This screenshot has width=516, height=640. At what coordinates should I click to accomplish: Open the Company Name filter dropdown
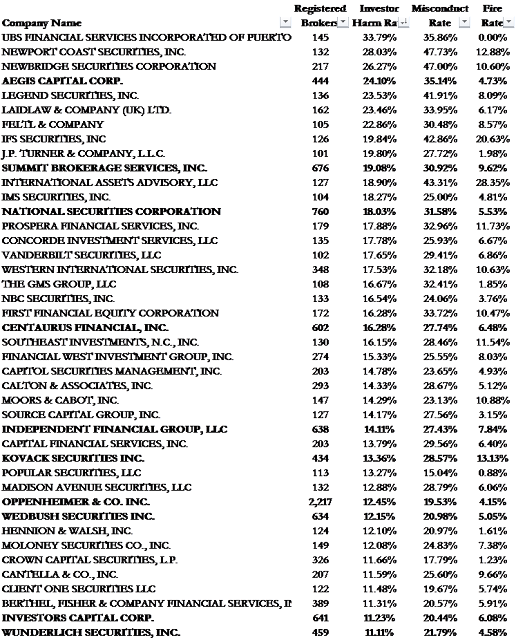tap(285, 22)
